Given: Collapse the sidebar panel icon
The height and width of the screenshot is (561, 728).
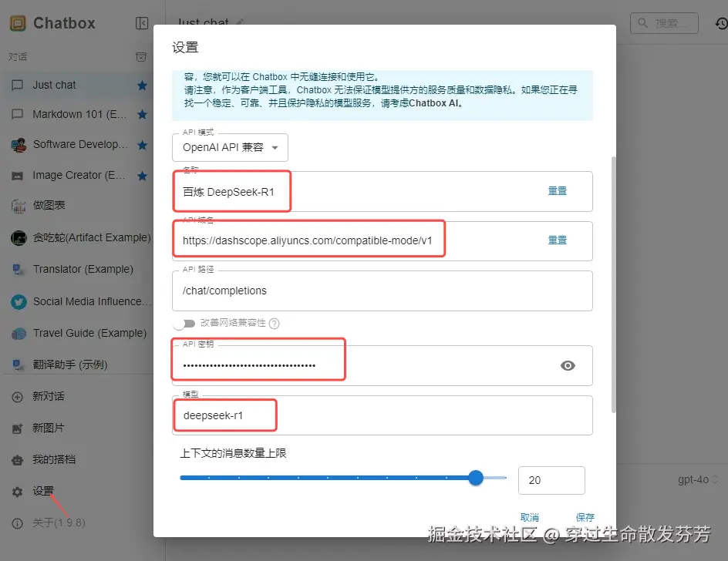Looking at the screenshot, I should [x=142, y=23].
